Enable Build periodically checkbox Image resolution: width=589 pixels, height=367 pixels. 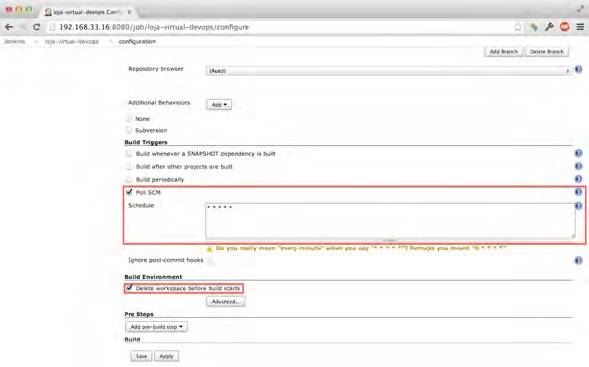(x=129, y=180)
